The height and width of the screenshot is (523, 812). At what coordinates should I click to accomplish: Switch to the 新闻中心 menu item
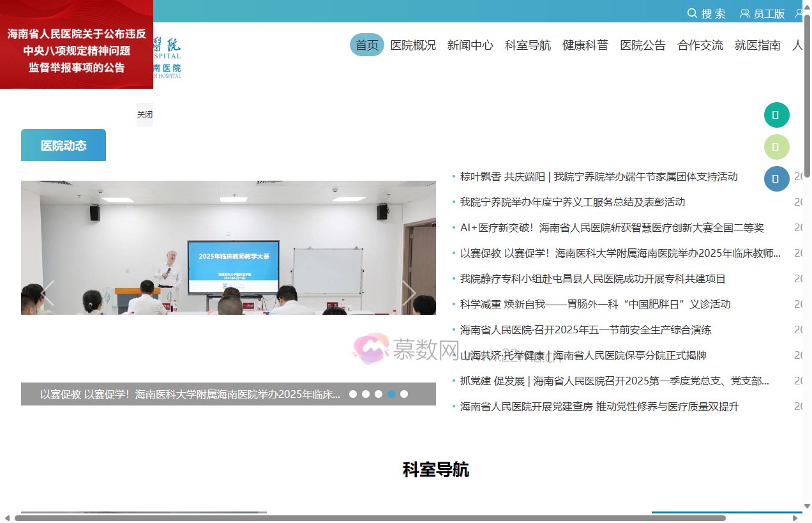point(470,45)
